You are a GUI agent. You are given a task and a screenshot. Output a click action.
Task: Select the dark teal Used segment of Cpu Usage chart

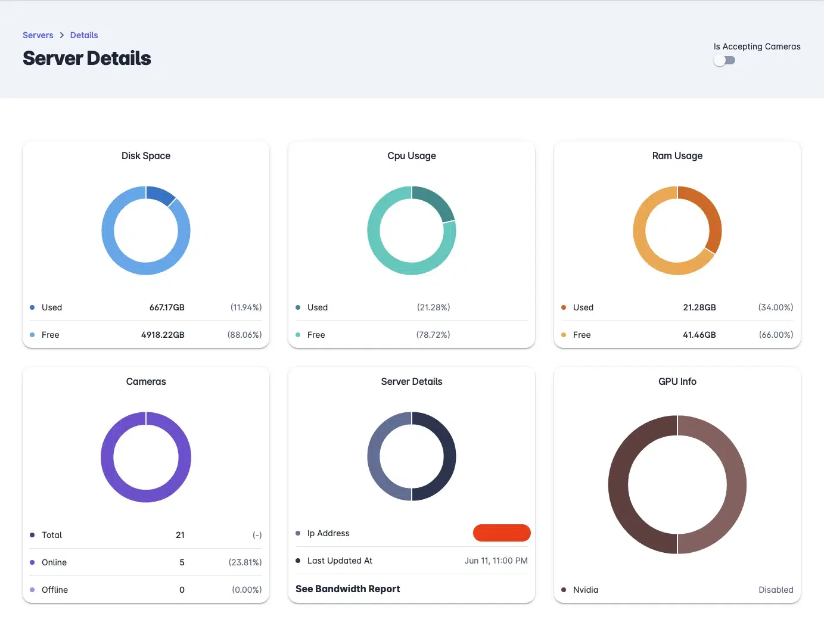pyautogui.click(x=434, y=203)
